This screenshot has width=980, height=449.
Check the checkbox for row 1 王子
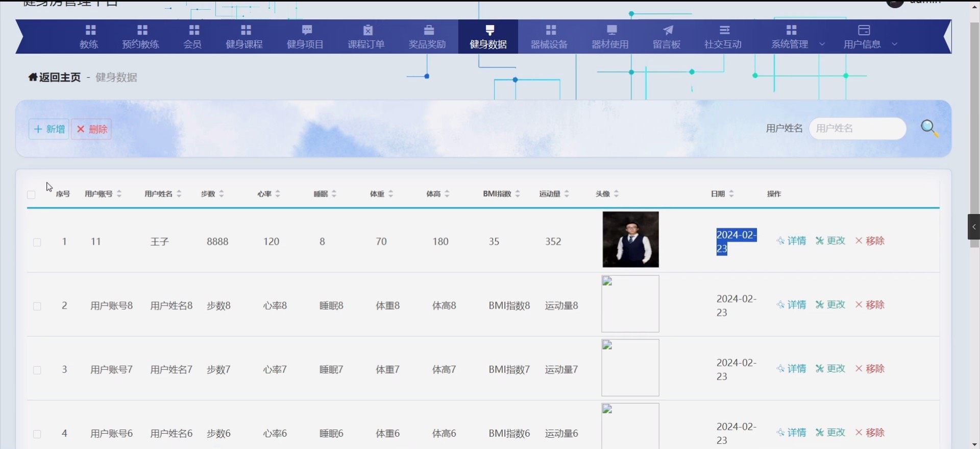(x=37, y=242)
